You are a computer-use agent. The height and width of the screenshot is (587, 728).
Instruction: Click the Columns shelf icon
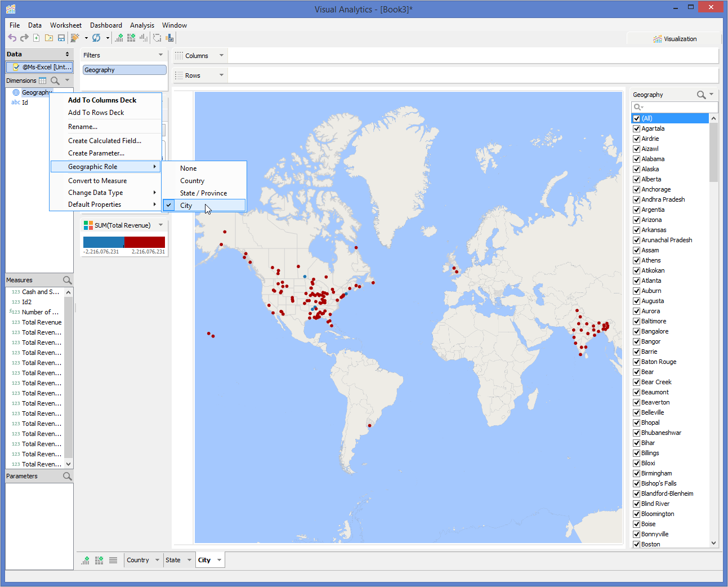pyautogui.click(x=179, y=56)
